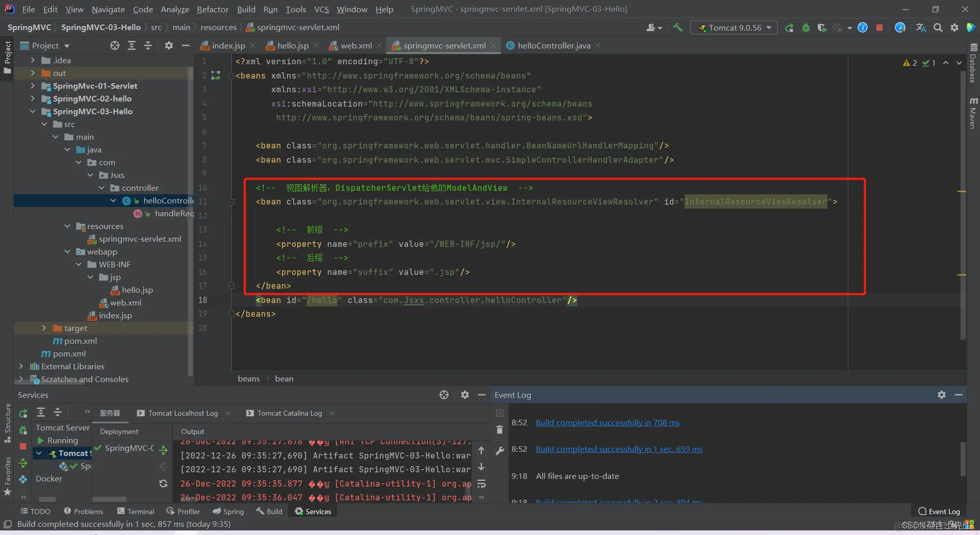
Task: Expand all nodes in Project panel
Action: click(132, 46)
